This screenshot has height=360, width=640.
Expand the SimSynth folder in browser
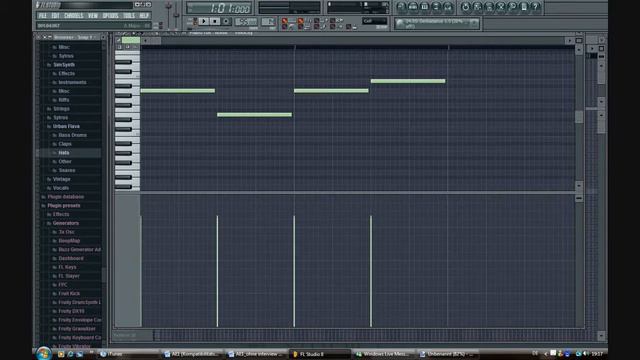coord(64,64)
